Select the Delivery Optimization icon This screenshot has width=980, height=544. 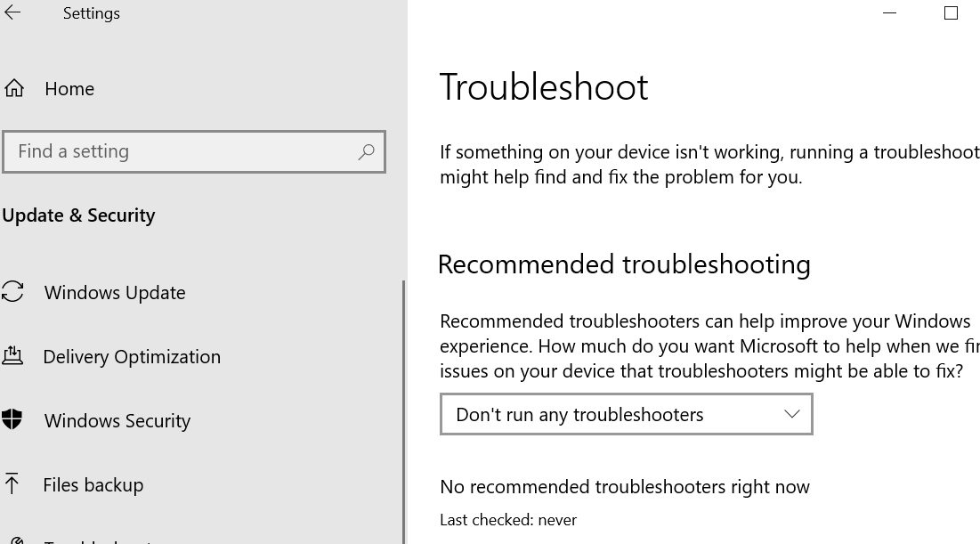point(12,356)
